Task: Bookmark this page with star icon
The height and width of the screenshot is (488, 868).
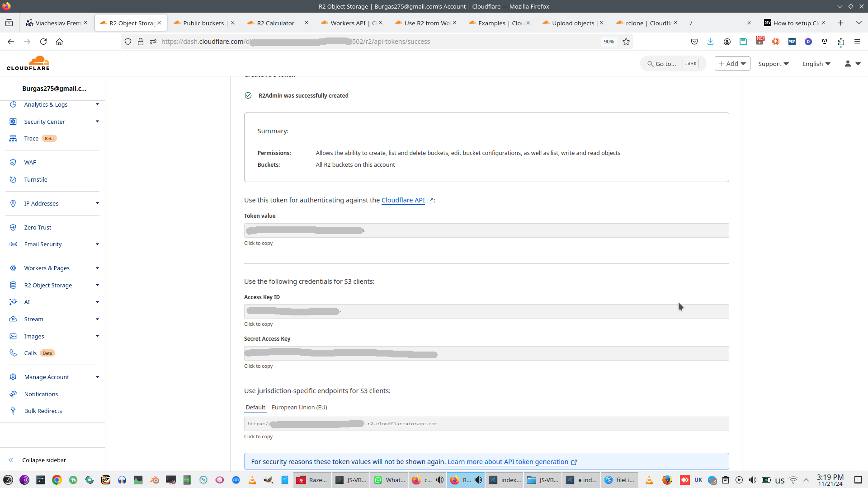Action: click(x=626, y=42)
